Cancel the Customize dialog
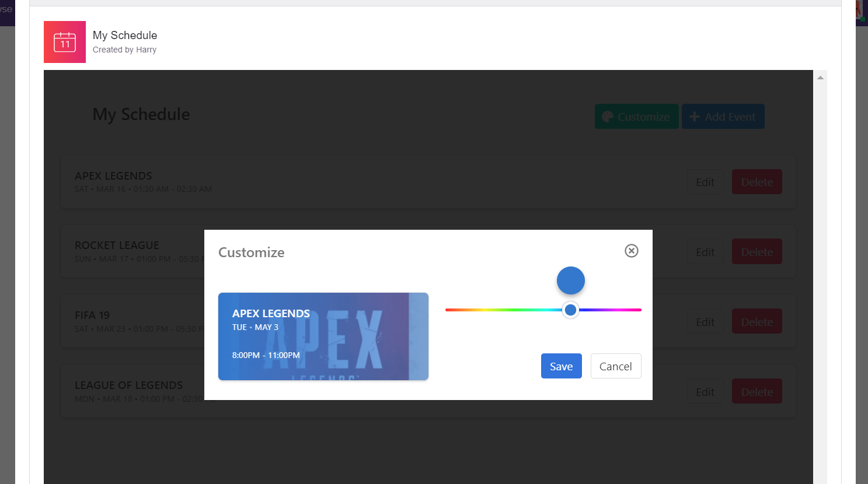The height and width of the screenshot is (484, 868). click(616, 366)
